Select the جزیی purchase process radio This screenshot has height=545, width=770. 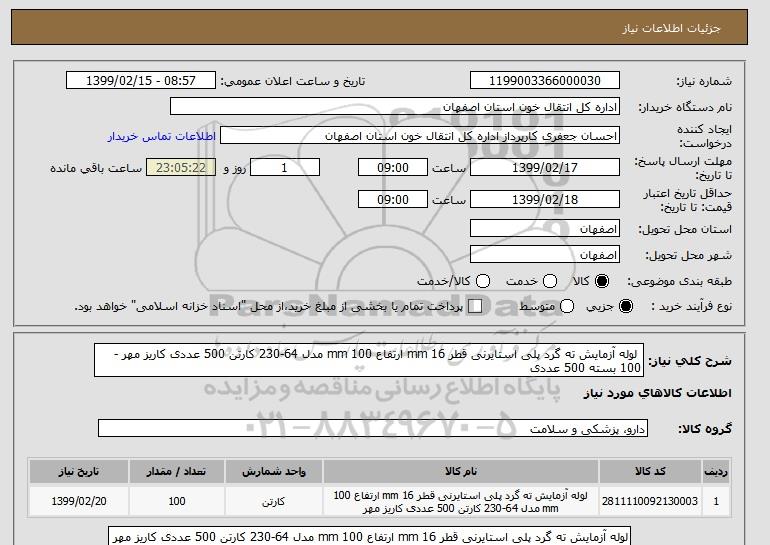click(x=626, y=306)
